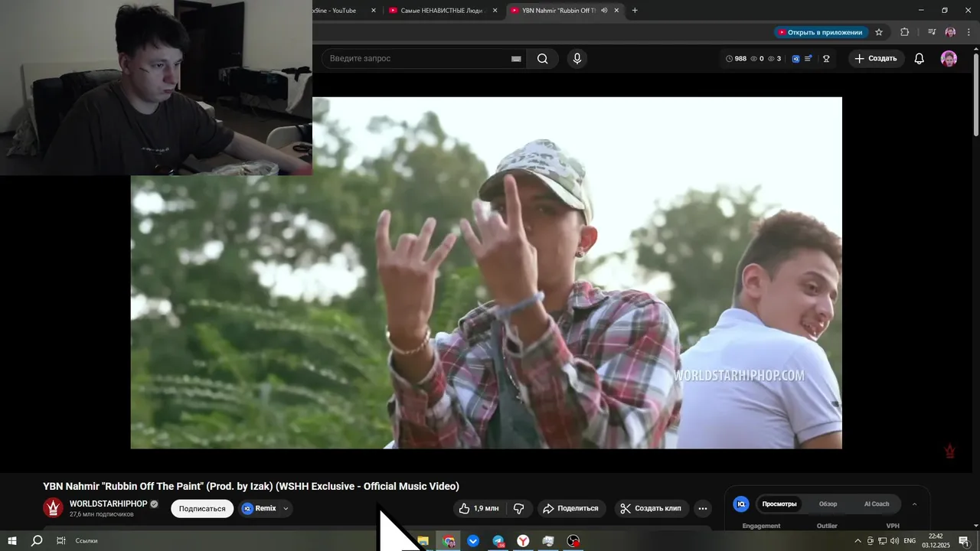
Task: Open the WORLDSTARHIPHOP channel name link
Action: (108, 504)
